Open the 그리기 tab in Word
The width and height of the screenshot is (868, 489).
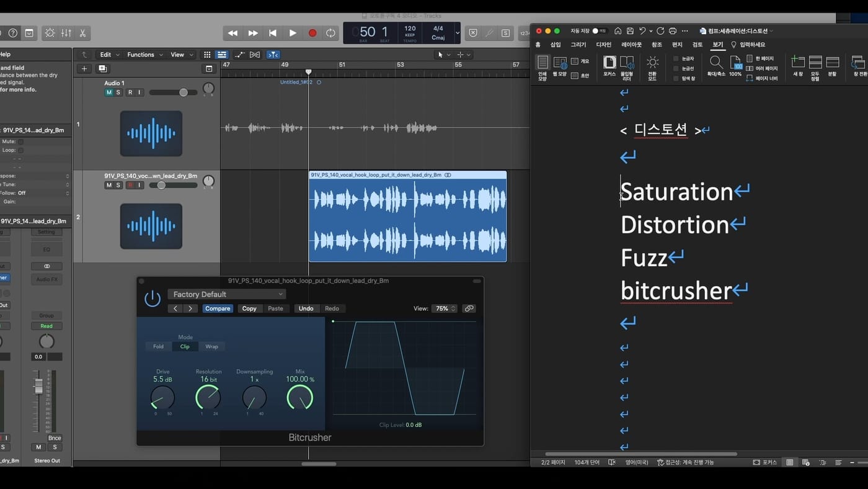[578, 45]
